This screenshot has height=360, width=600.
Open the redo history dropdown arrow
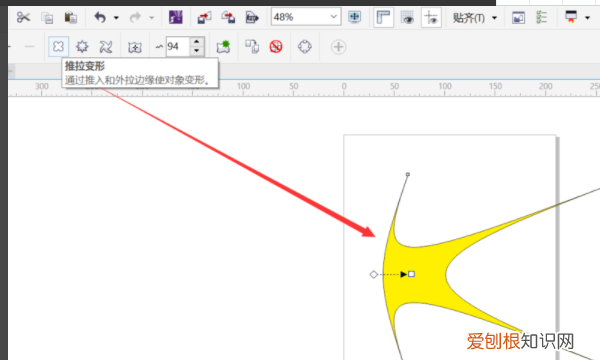[151, 18]
